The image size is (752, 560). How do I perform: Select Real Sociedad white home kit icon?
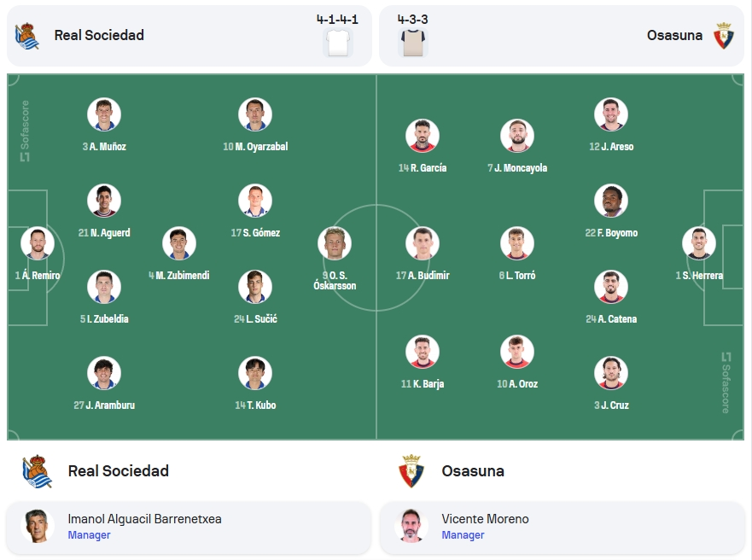(x=338, y=43)
